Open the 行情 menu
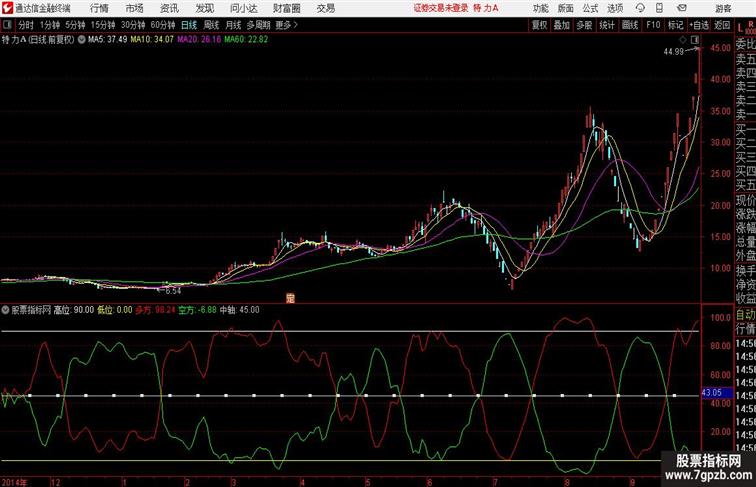Screen dimensions: 756x487 point(99,8)
